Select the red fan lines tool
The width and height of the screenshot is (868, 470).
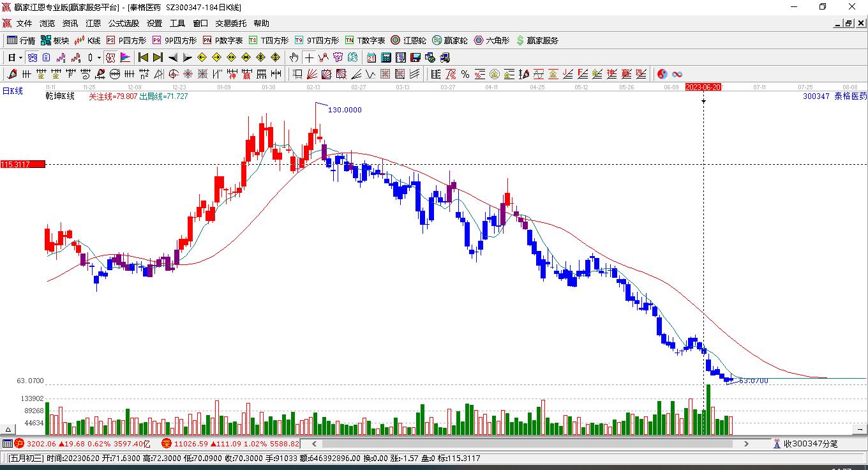[311, 74]
